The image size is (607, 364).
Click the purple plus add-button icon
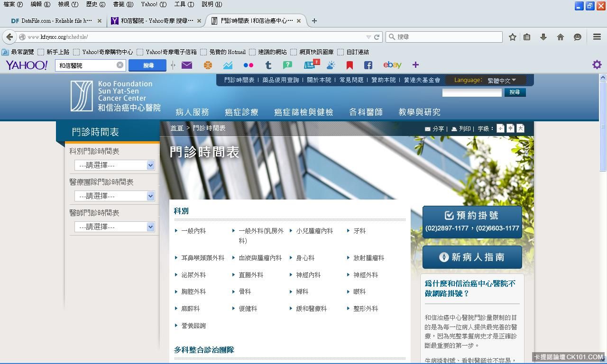[415, 65]
